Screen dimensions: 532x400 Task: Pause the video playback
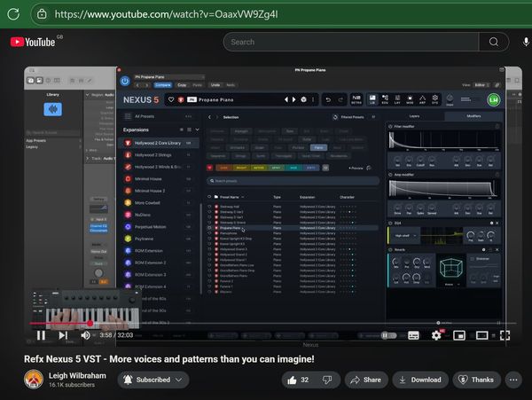click(41, 335)
